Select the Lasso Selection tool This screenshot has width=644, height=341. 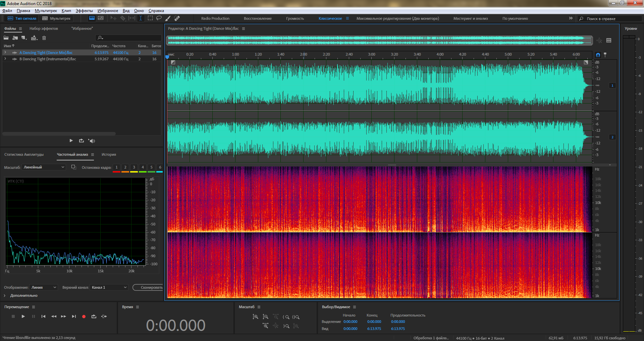tap(159, 18)
